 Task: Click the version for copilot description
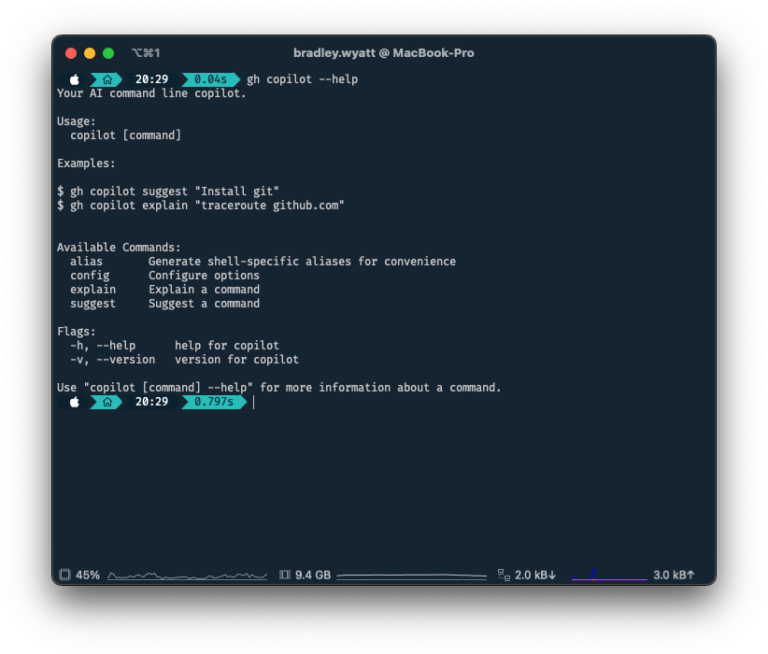click(x=237, y=360)
